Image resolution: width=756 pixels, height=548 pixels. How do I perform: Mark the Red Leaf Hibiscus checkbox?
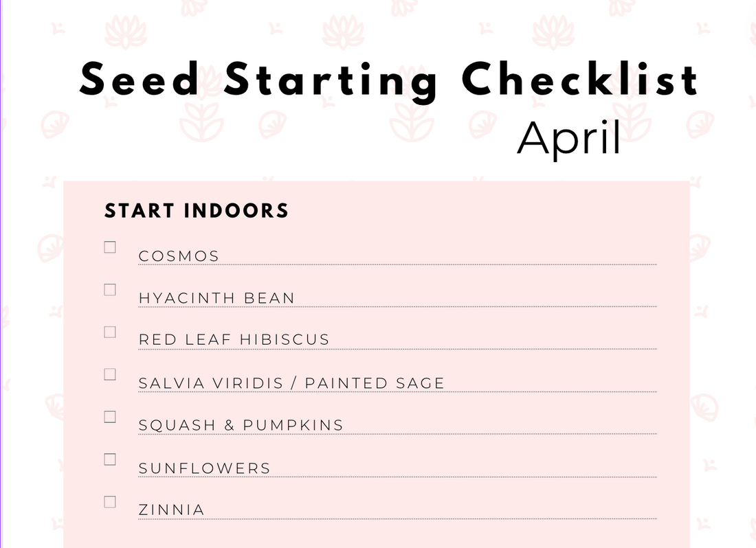(x=110, y=332)
